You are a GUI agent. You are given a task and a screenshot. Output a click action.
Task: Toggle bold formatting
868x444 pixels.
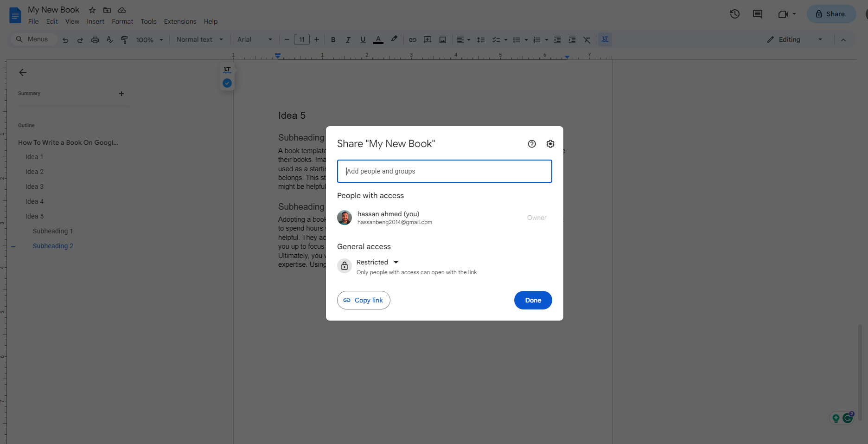[x=333, y=40]
